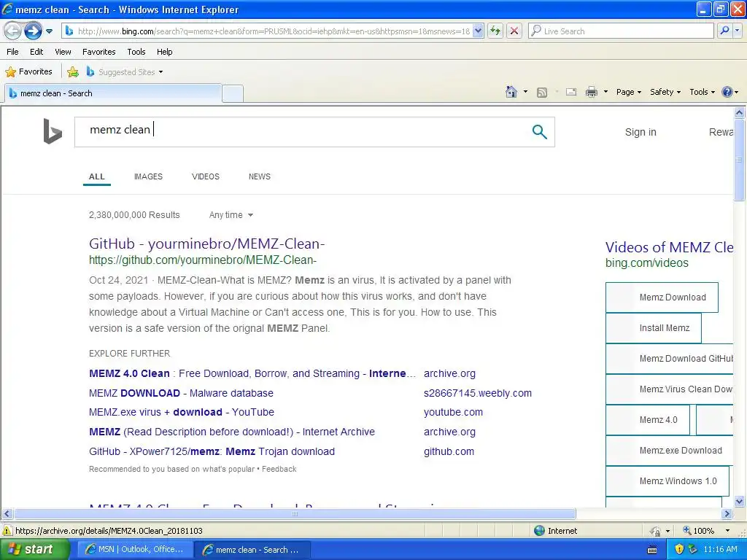
Task: Open 'MEMZ (Read Description before download!)' link
Action: click(232, 432)
